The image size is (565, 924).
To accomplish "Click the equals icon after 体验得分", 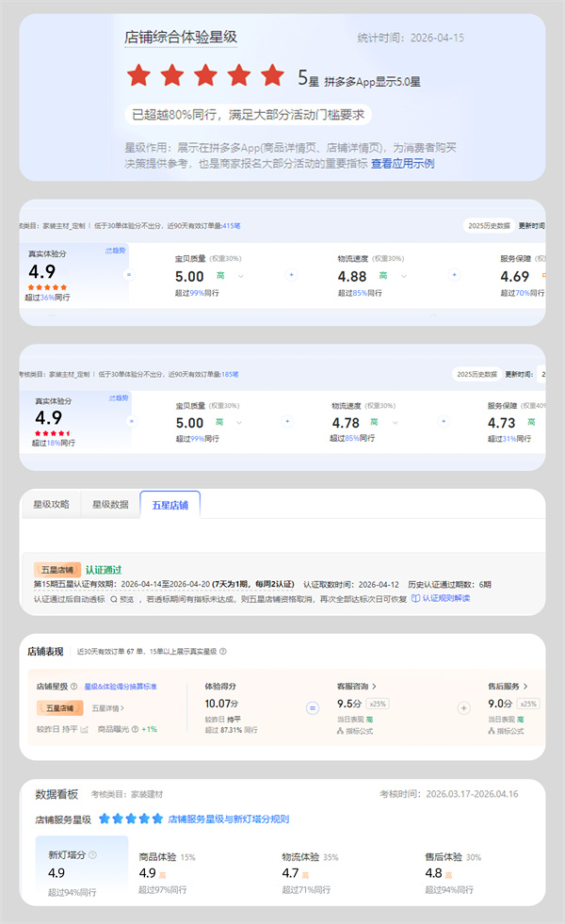I will (313, 707).
